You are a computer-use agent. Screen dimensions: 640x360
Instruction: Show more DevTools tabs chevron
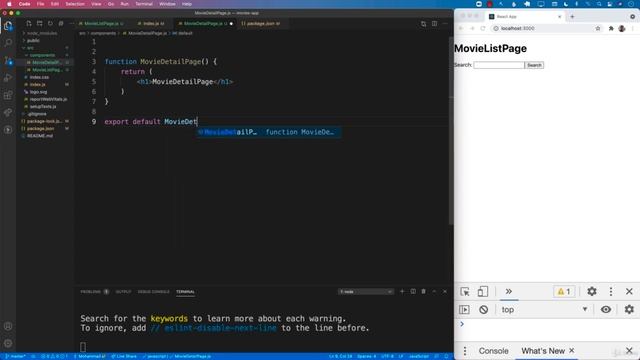509,291
